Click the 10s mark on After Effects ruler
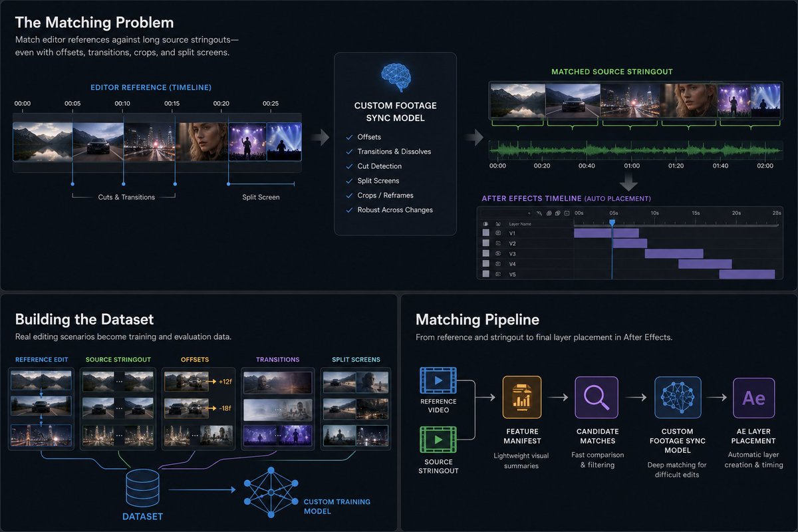This screenshot has width=798, height=532. (x=654, y=213)
